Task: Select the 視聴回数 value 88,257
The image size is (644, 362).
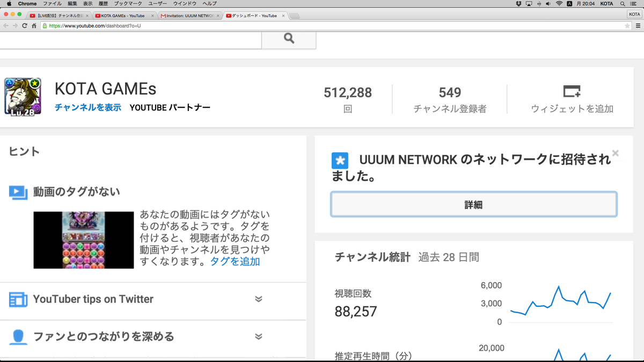Action: pos(356,312)
